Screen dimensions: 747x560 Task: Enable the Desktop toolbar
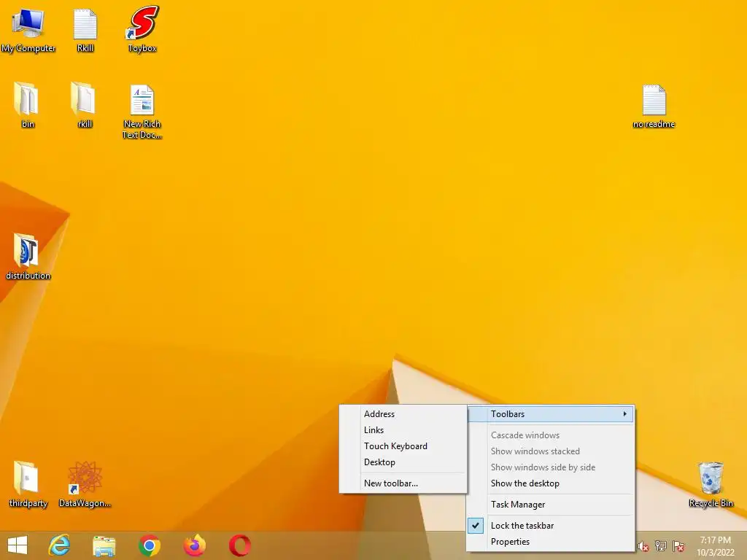403,462
